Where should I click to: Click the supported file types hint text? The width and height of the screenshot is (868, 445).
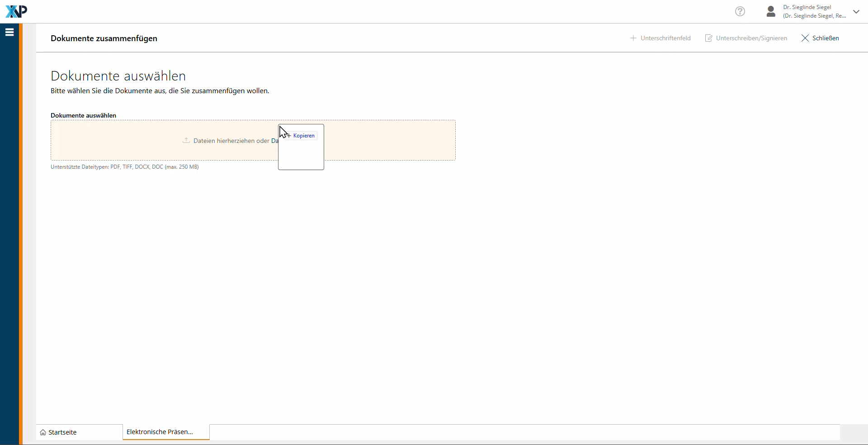pos(125,167)
